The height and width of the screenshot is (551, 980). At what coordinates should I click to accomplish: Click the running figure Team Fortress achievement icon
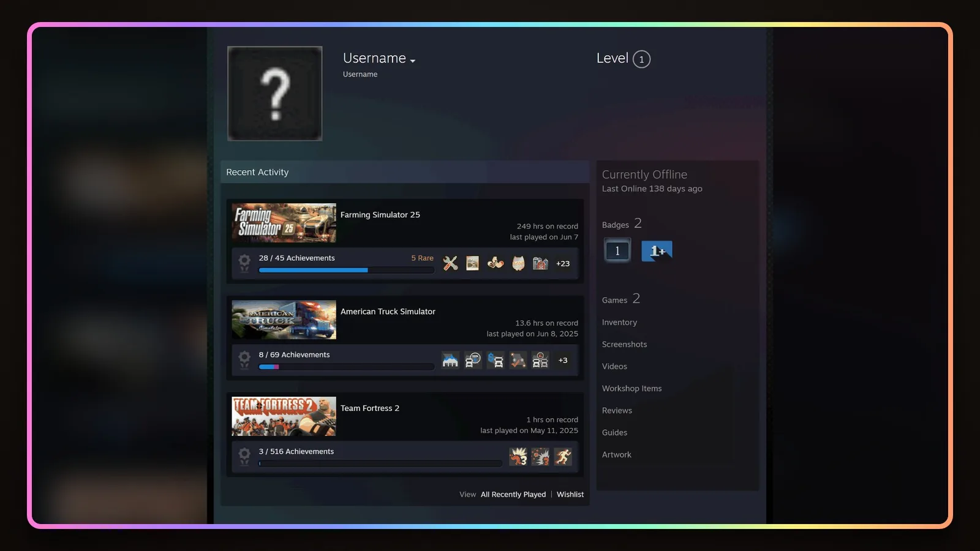click(563, 457)
